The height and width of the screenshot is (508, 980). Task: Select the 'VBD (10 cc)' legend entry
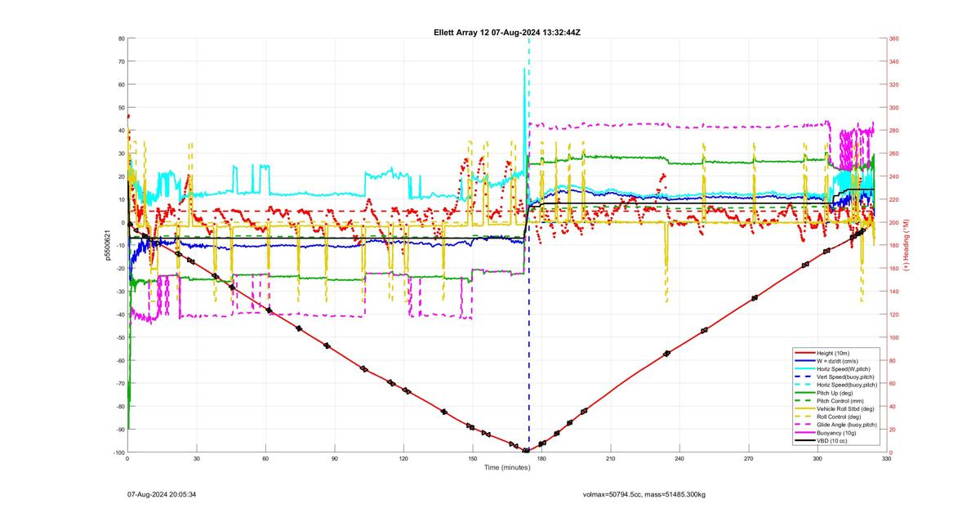tap(832, 441)
